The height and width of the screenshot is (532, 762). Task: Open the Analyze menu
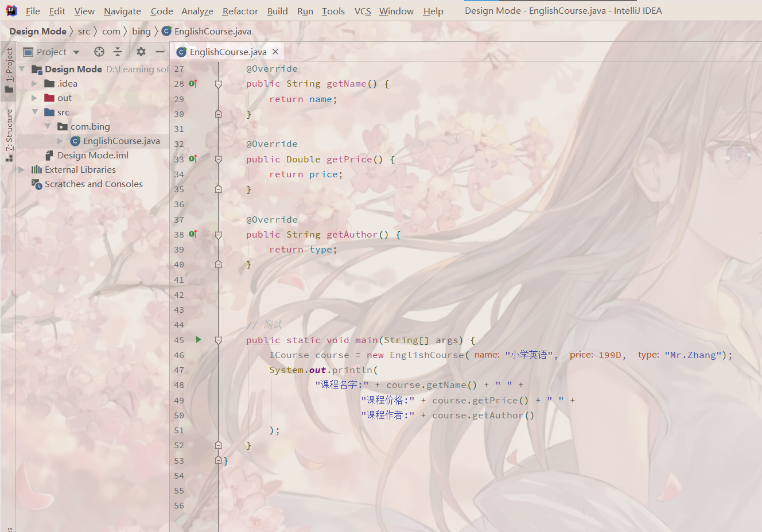click(x=197, y=11)
